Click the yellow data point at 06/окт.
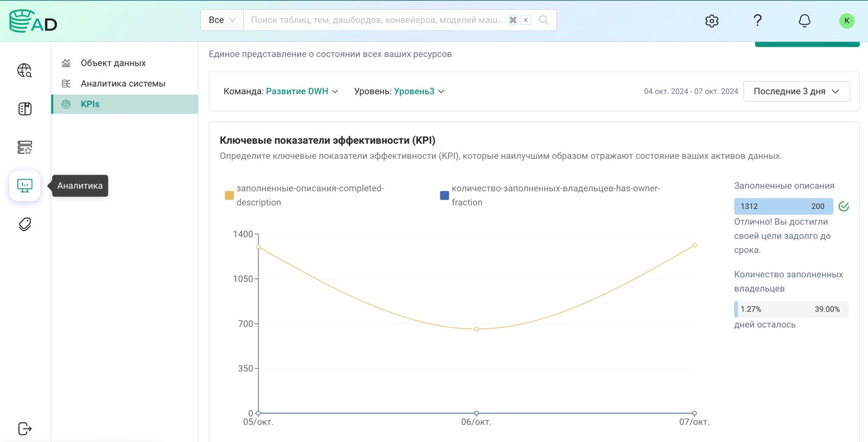This screenshot has height=442, width=868. pyautogui.click(x=476, y=329)
